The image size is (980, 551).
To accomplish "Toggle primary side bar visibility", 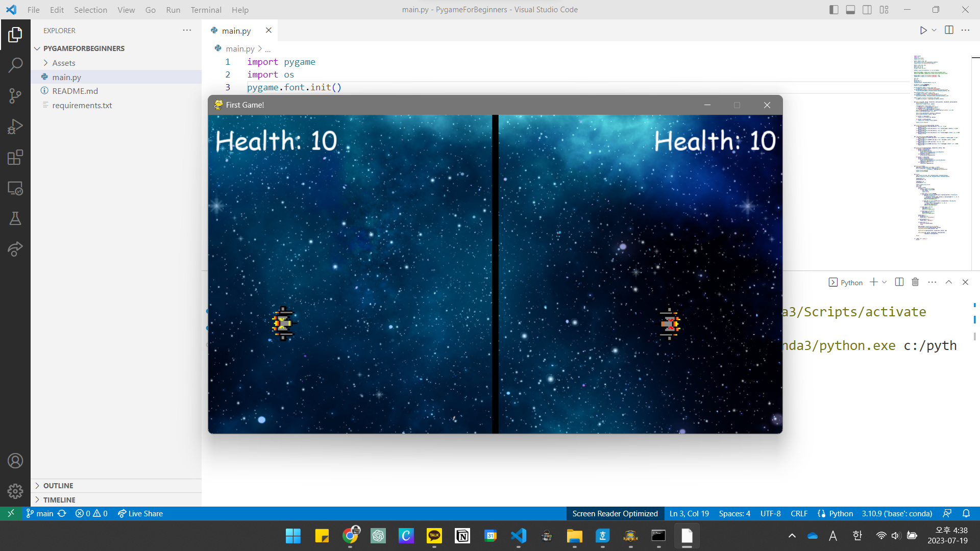I will [x=834, y=10].
